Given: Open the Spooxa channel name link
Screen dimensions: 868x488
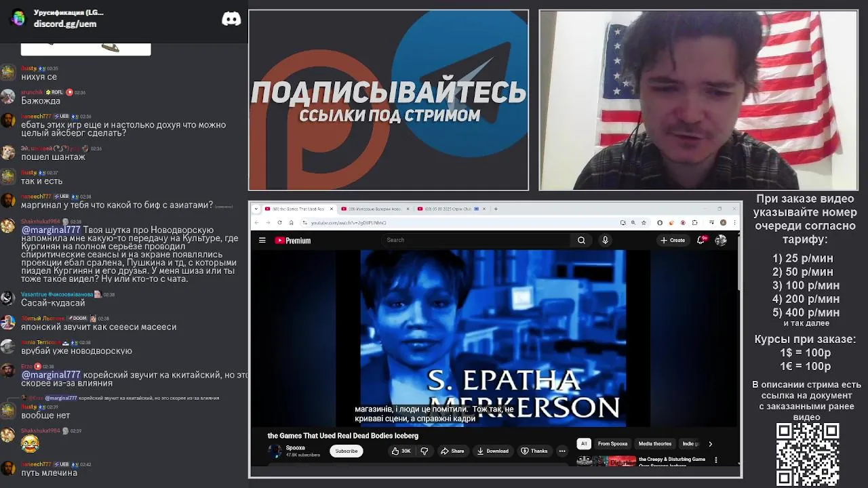Looking at the screenshot, I should click(295, 448).
